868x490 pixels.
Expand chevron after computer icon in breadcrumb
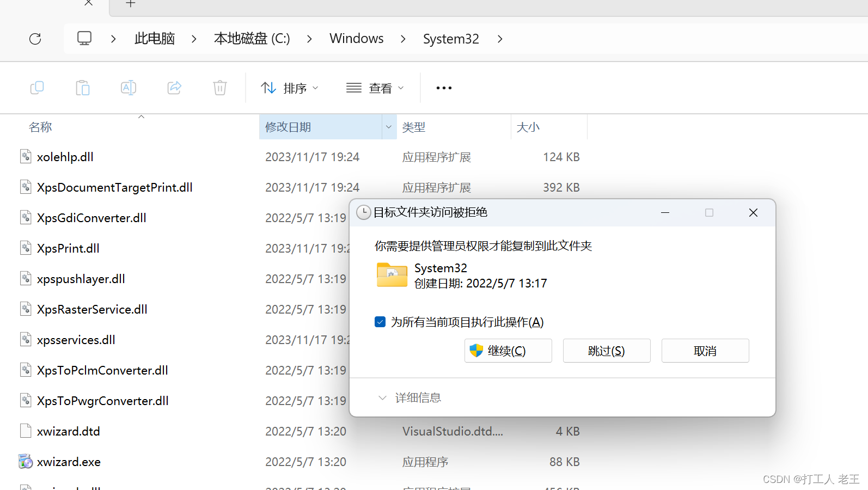pyautogui.click(x=113, y=39)
